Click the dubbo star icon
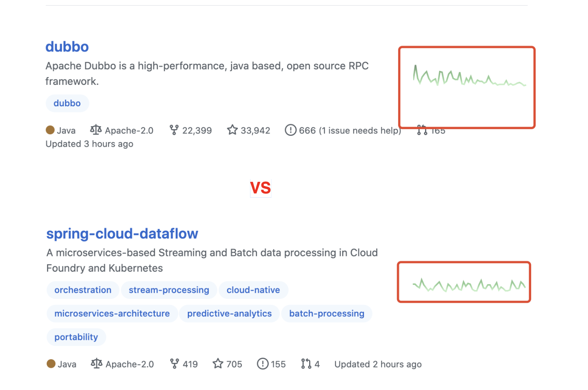This screenshot has height=390, width=588. 233,130
